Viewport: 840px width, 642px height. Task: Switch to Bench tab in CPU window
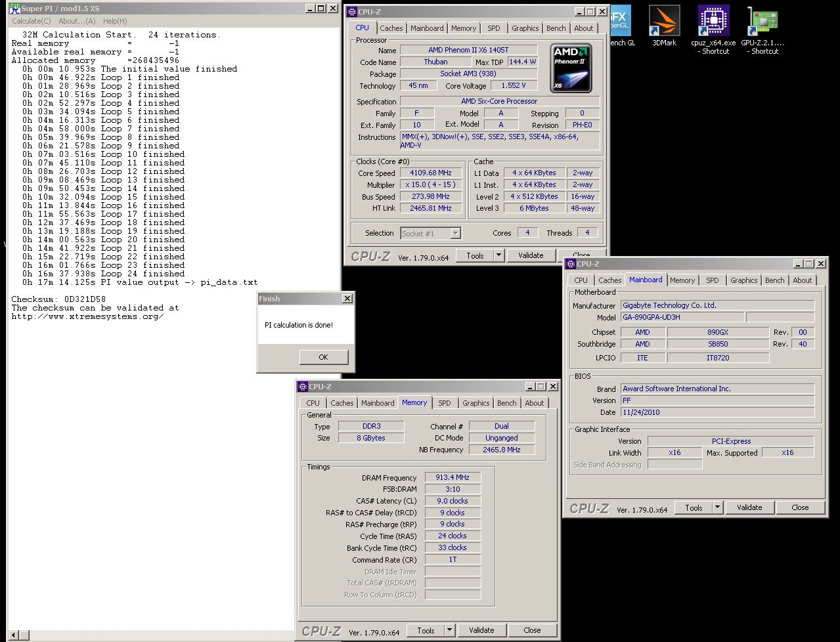556,28
